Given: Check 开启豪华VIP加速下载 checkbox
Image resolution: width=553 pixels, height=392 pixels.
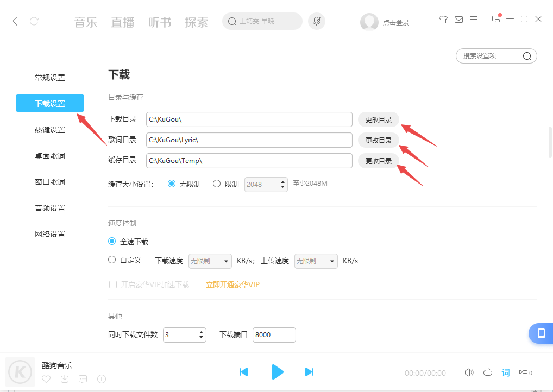Looking at the screenshot, I should pyautogui.click(x=113, y=284).
